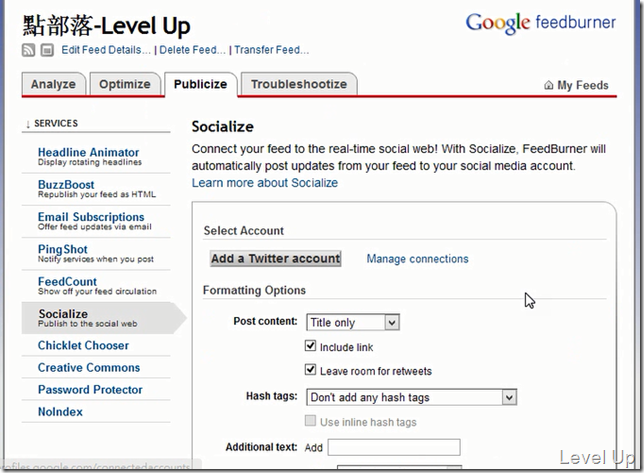This screenshot has height=473, width=644.
Task: Open Email Subscriptions service
Action: [x=91, y=217]
